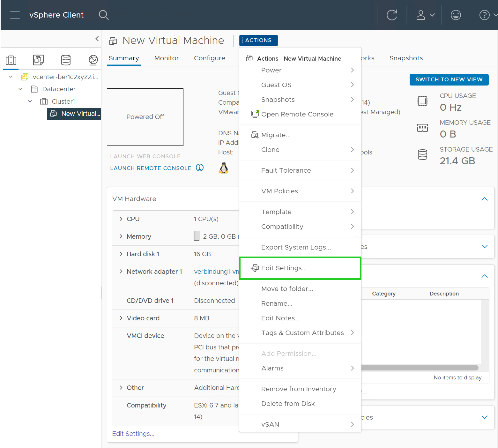Open Tags & Custom Attributes submenu
The image size is (498, 448).
pyautogui.click(x=300, y=333)
